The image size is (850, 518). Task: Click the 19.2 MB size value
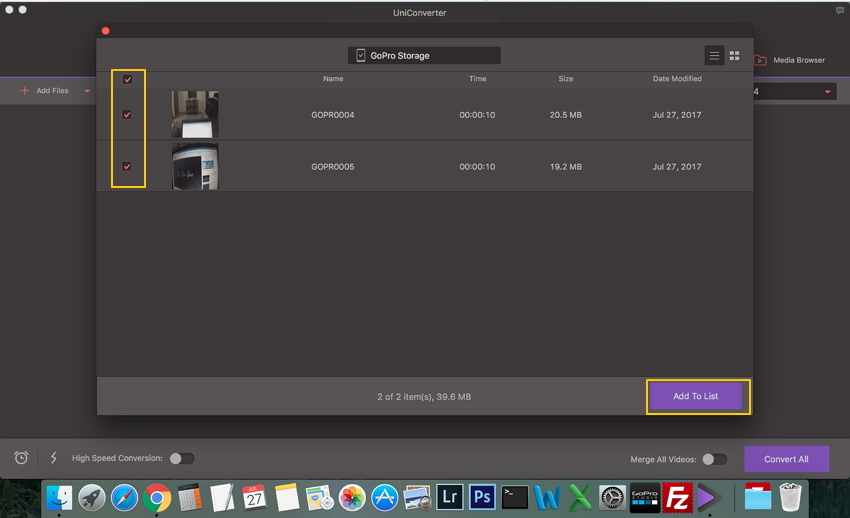(x=565, y=167)
